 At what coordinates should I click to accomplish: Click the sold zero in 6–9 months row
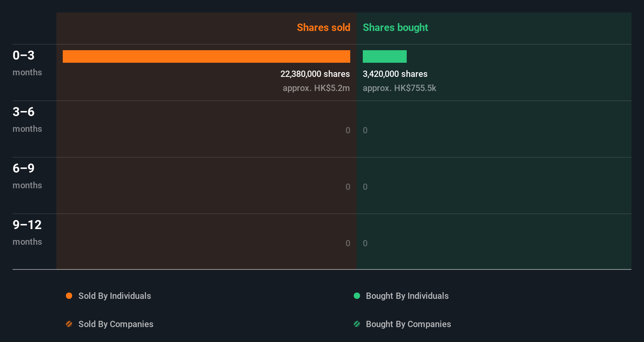pos(348,187)
